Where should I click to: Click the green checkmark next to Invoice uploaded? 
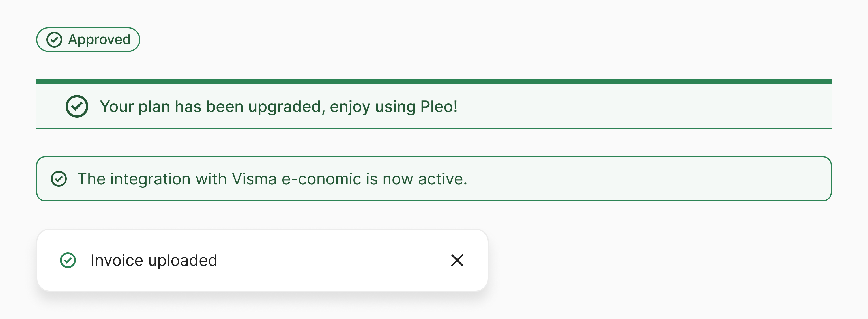point(68,260)
